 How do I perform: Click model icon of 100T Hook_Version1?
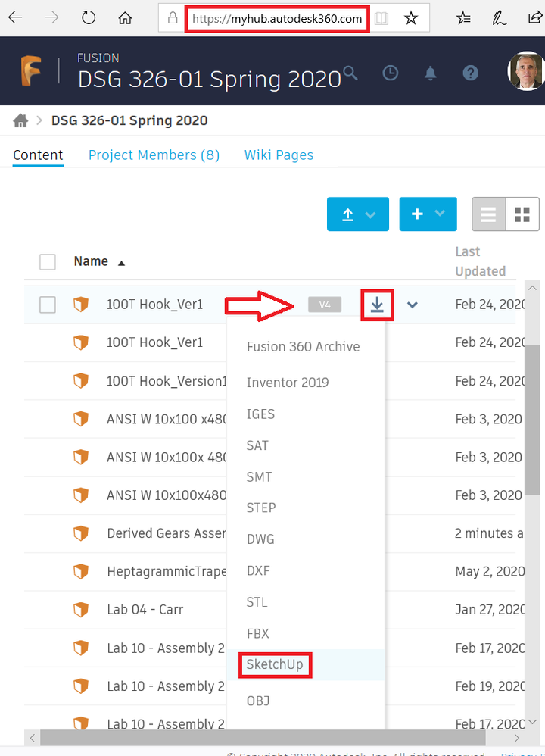click(x=80, y=381)
